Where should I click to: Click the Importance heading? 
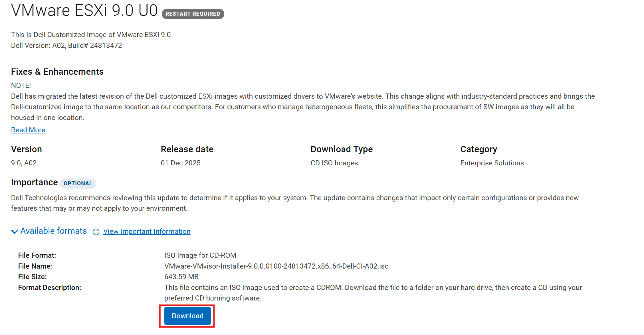(34, 182)
